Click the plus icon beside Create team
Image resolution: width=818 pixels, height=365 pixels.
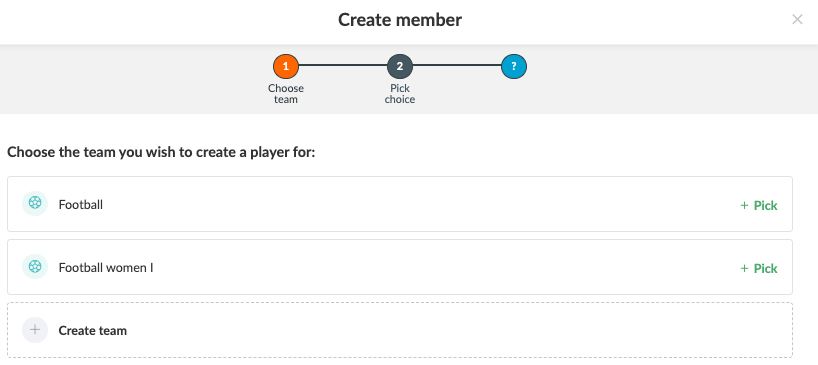pyautogui.click(x=35, y=330)
